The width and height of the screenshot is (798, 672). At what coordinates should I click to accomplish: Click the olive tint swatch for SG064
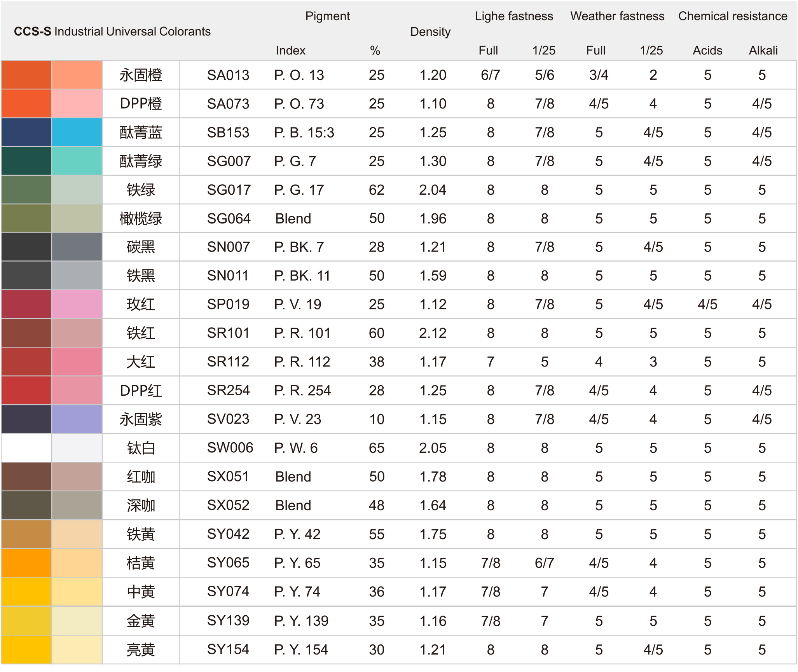coord(77,218)
